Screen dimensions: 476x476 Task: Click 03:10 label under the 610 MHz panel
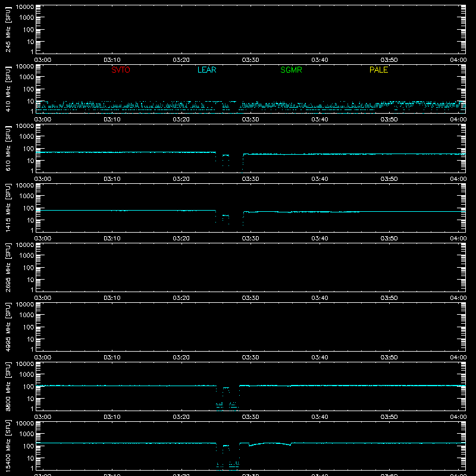(112, 179)
